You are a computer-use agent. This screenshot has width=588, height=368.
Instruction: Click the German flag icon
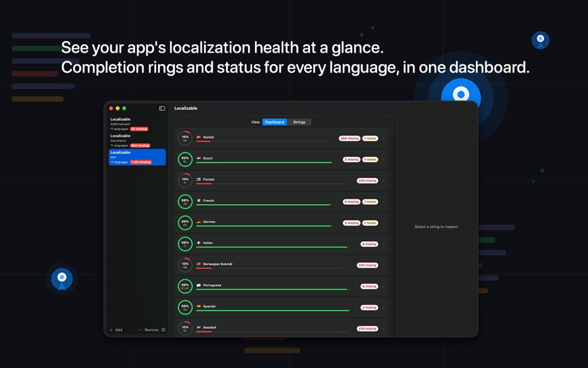click(199, 222)
